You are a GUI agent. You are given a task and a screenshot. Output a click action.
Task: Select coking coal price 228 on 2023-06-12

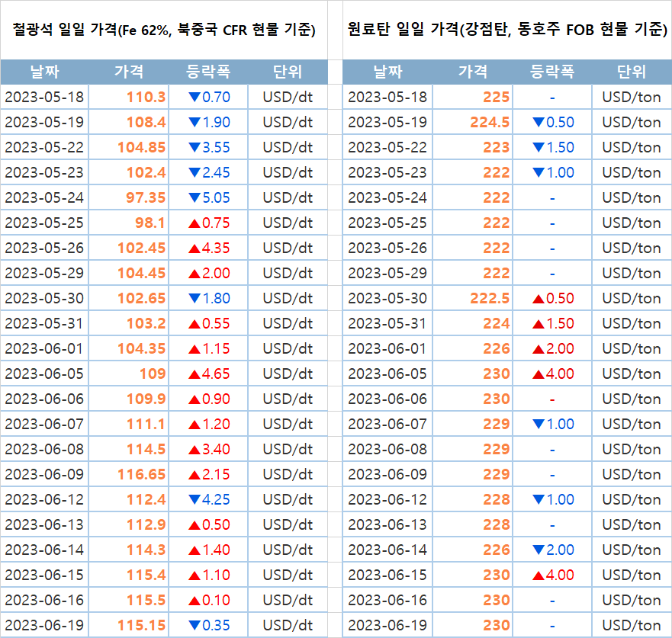[497, 500]
